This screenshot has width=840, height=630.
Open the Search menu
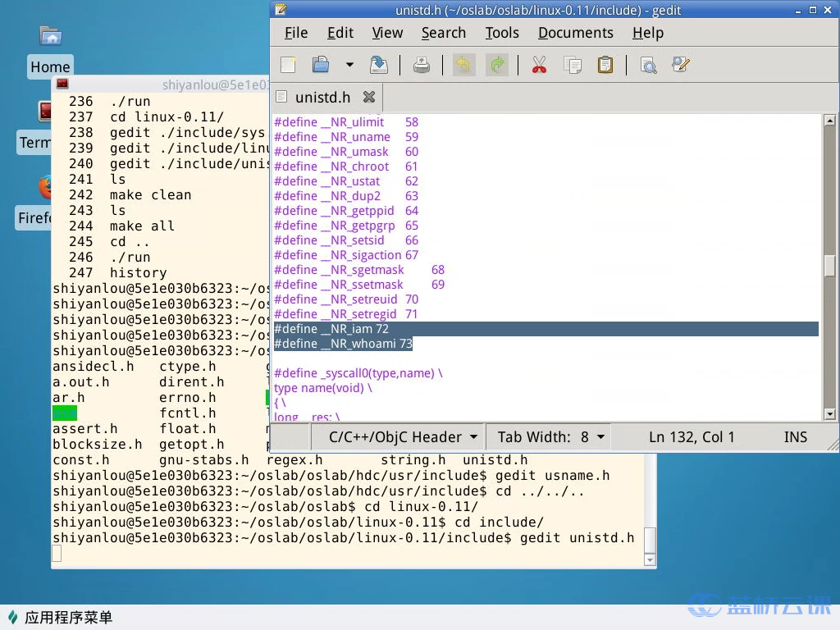[444, 33]
